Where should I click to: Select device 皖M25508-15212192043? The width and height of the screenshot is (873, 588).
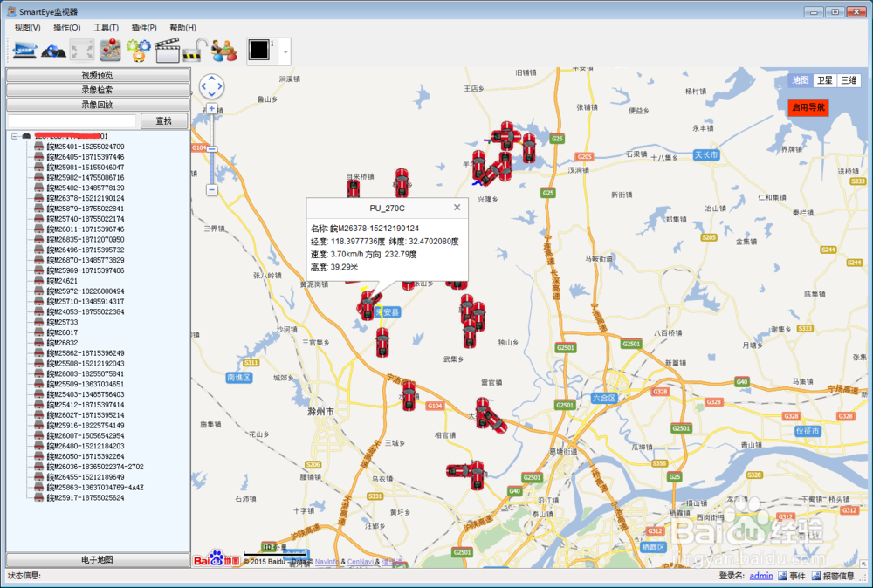pos(86,363)
